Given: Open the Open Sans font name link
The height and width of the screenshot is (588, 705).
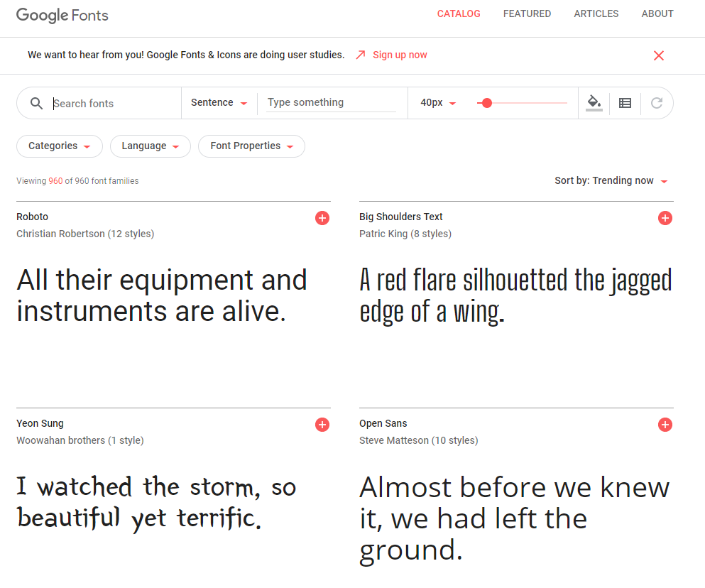Looking at the screenshot, I should coord(383,423).
